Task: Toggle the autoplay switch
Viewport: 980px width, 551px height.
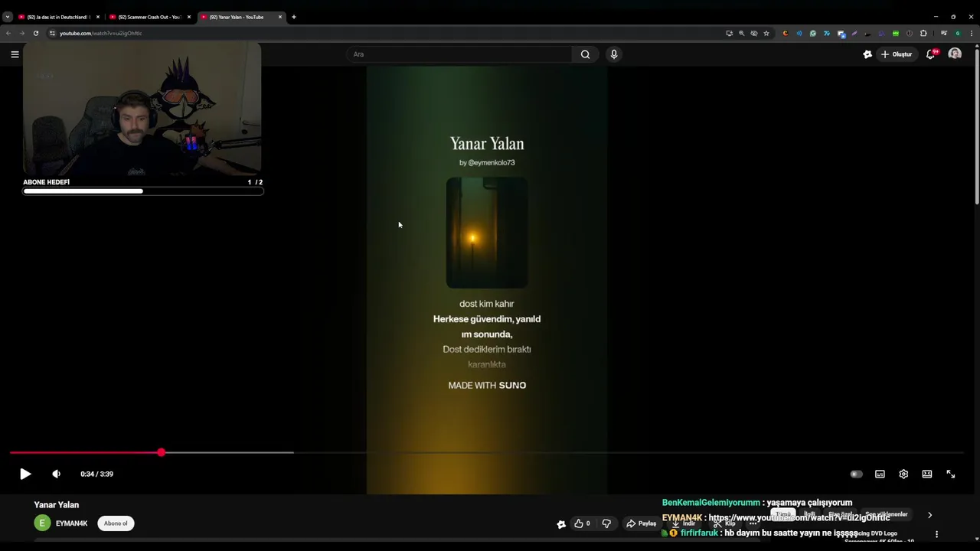Action: point(856,474)
